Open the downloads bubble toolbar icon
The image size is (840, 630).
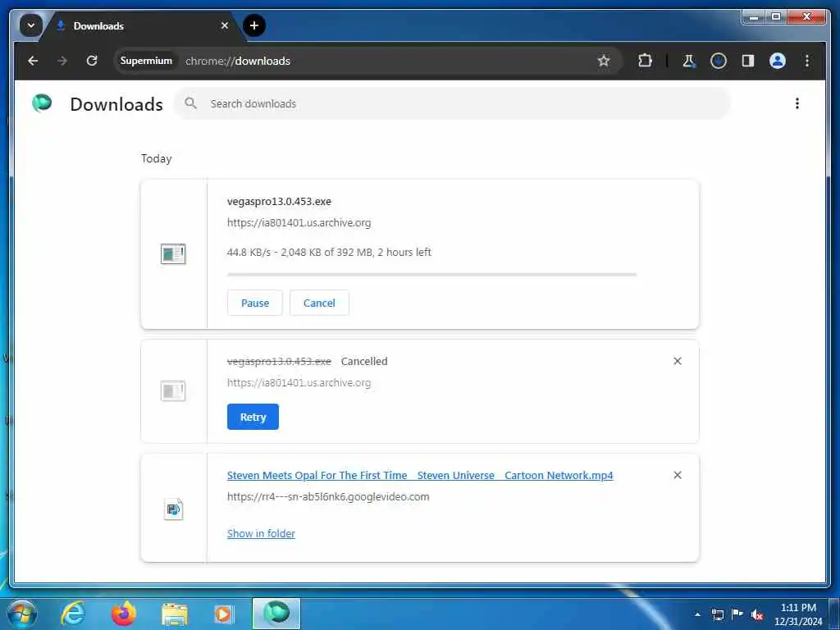pyautogui.click(x=719, y=61)
